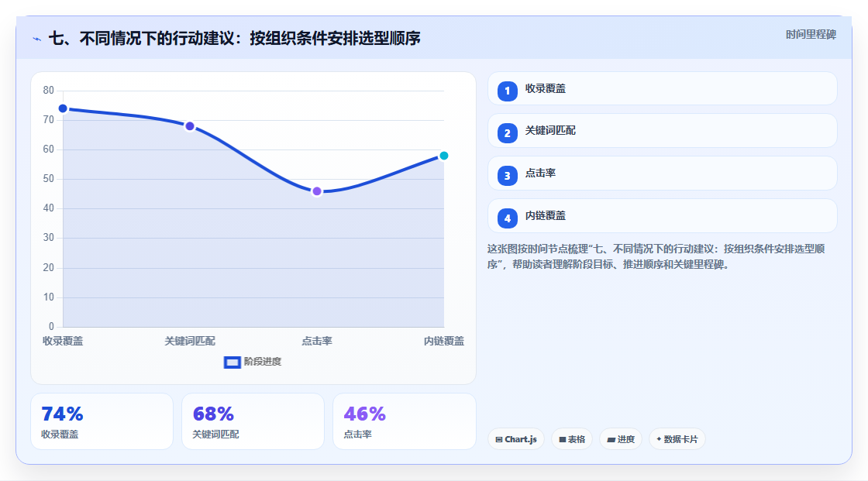Click the section heading 七、不同情况下的行动建议
The height and width of the screenshot is (481, 868).
234,38
